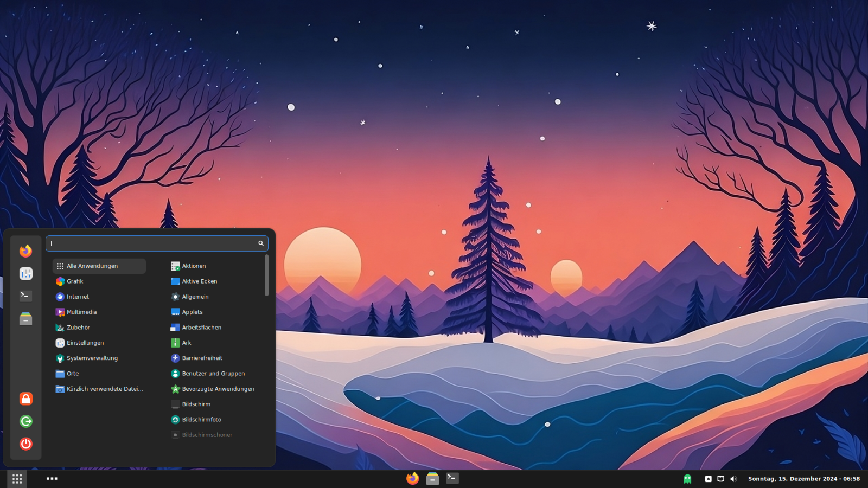Launch the Bildschirmfoto application
Image resolution: width=868 pixels, height=488 pixels.
tap(201, 420)
